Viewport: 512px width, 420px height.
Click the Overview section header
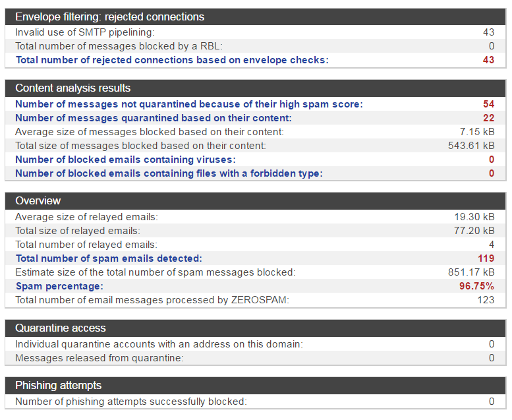[x=256, y=201]
